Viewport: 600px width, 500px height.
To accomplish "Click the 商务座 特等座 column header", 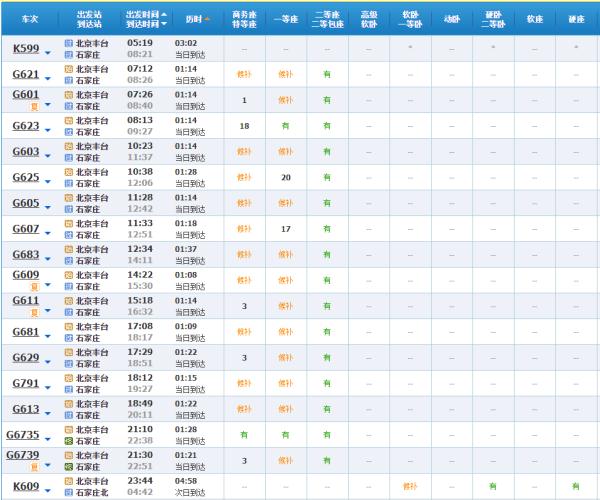I will 244,19.
